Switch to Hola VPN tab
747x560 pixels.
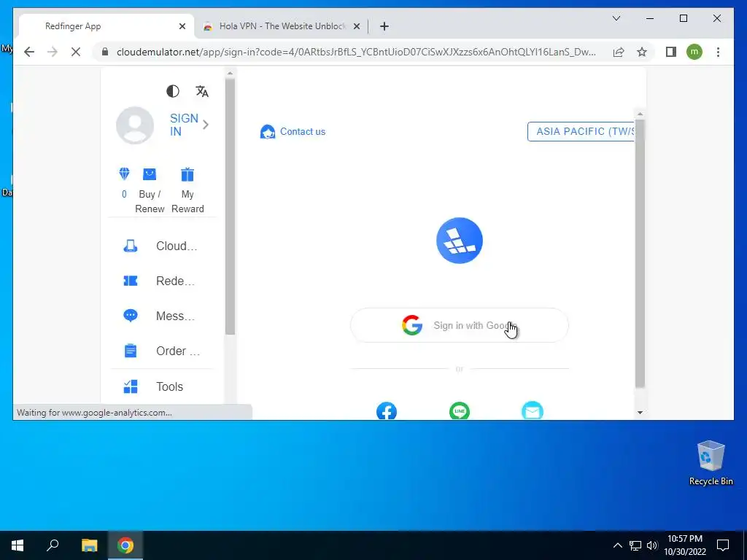point(281,26)
